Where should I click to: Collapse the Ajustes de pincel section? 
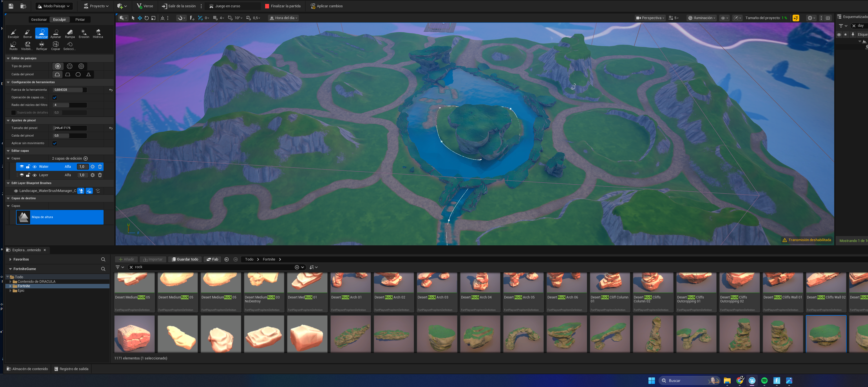8,121
